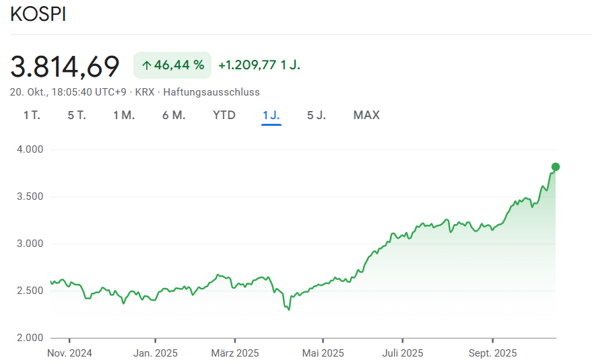Click the green up-arrow icon in percent badge
Viewport: 592px width, 364px height.
146,65
